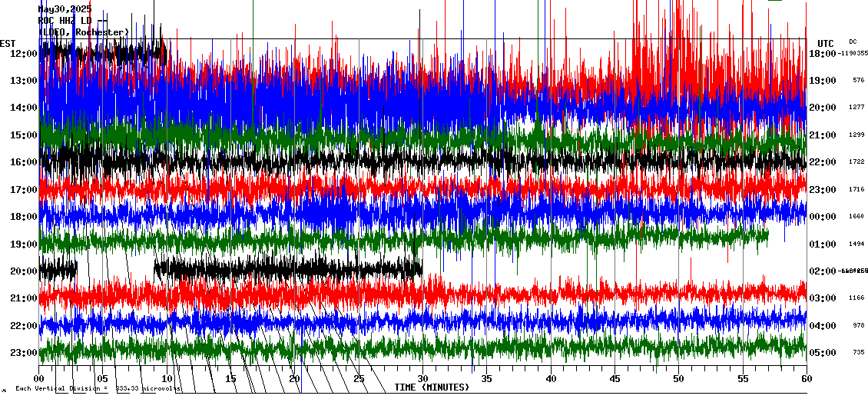868x399 pixels.
Task: Select the 16:00 EST row label
Action: click(23, 162)
